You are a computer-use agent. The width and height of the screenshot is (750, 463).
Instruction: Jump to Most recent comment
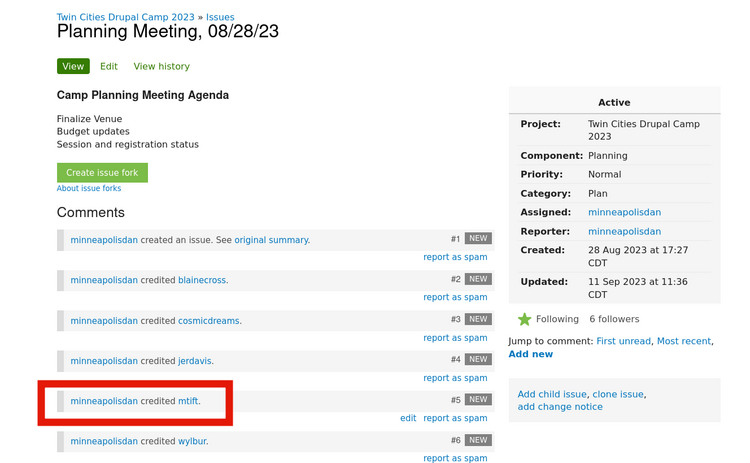click(684, 341)
